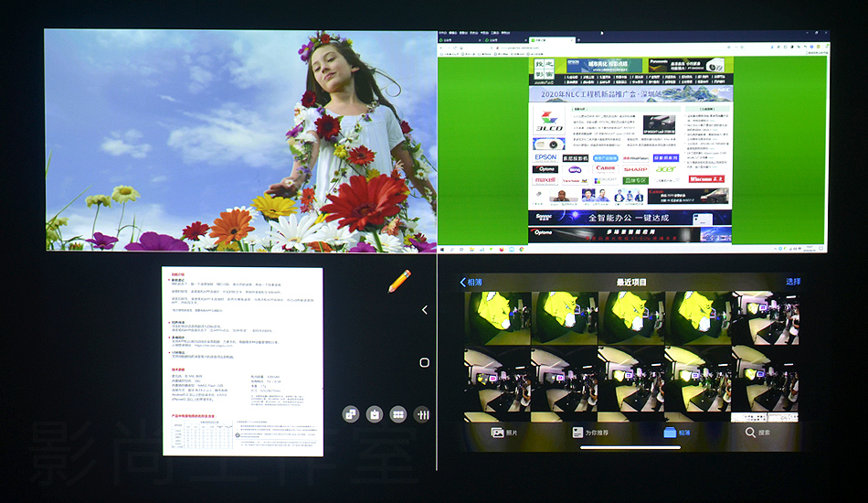The image size is (868, 503).
Task: Switch to the Photos (照片) tab
Action: pos(505,433)
